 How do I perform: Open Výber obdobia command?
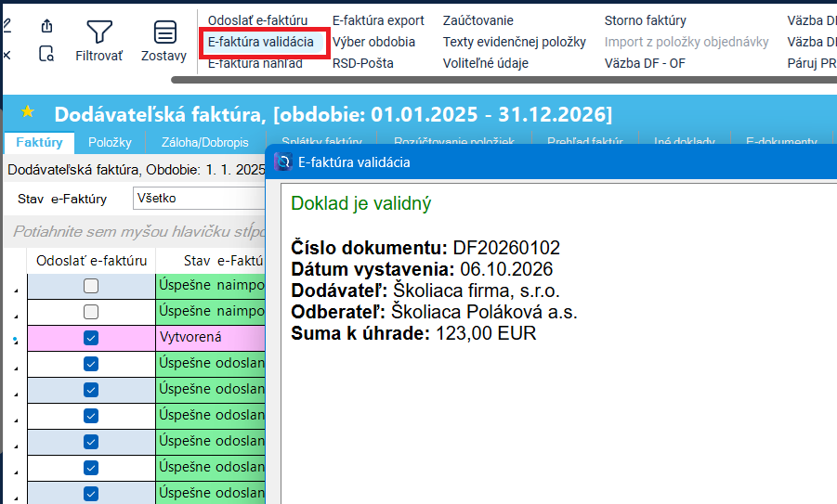[373, 42]
